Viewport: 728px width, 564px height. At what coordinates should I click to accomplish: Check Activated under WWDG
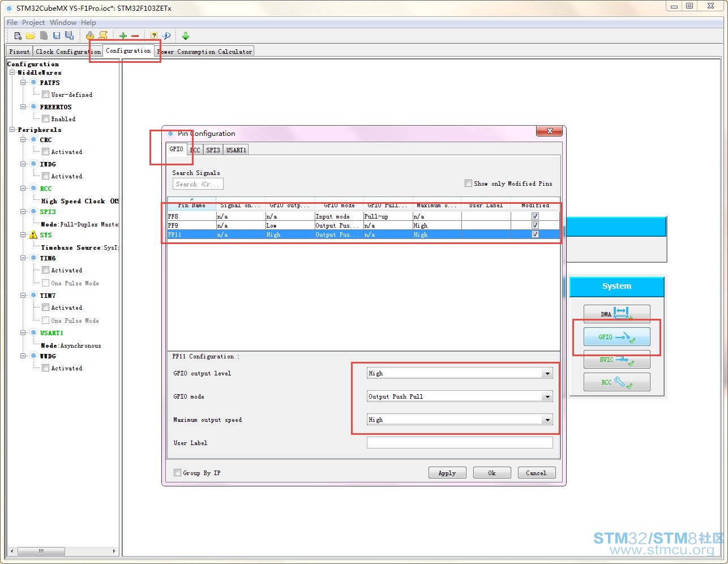[x=45, y=368]
